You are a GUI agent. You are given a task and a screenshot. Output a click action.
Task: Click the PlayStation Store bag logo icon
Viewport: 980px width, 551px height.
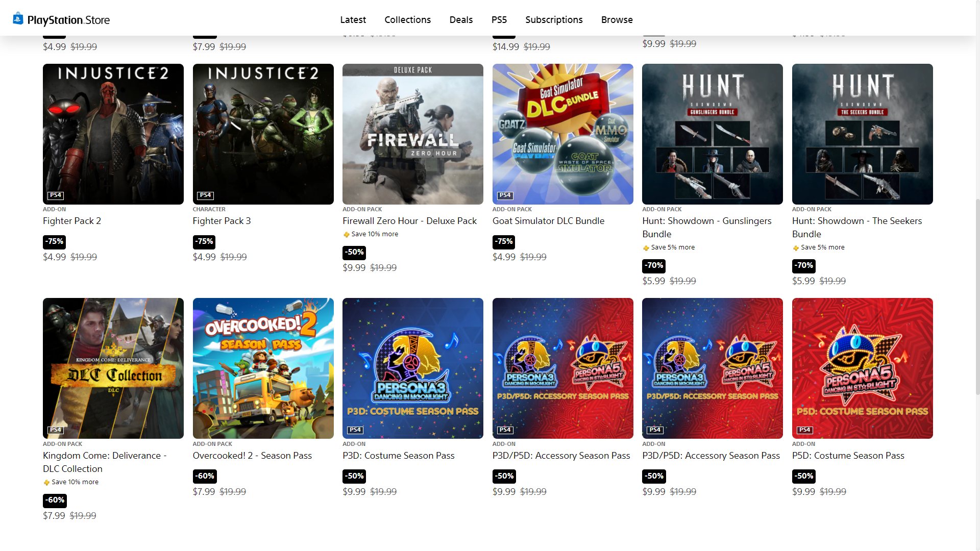(x=18, y=19)
